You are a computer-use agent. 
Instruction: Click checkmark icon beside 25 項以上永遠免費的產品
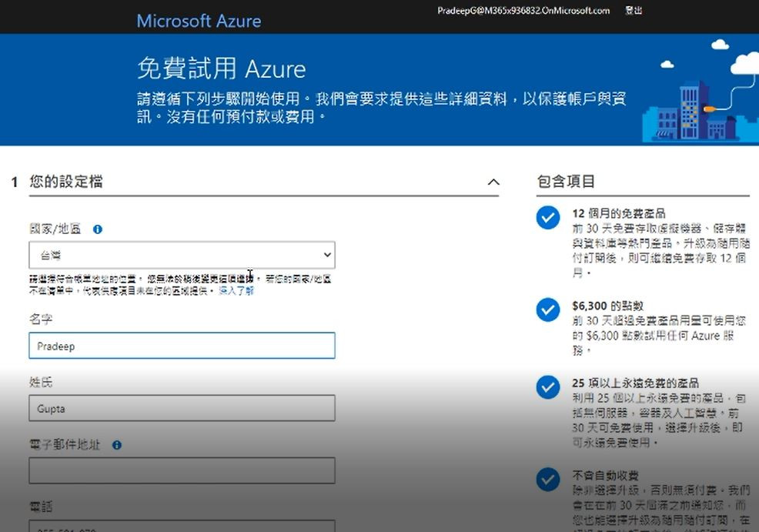pos(548,387)
